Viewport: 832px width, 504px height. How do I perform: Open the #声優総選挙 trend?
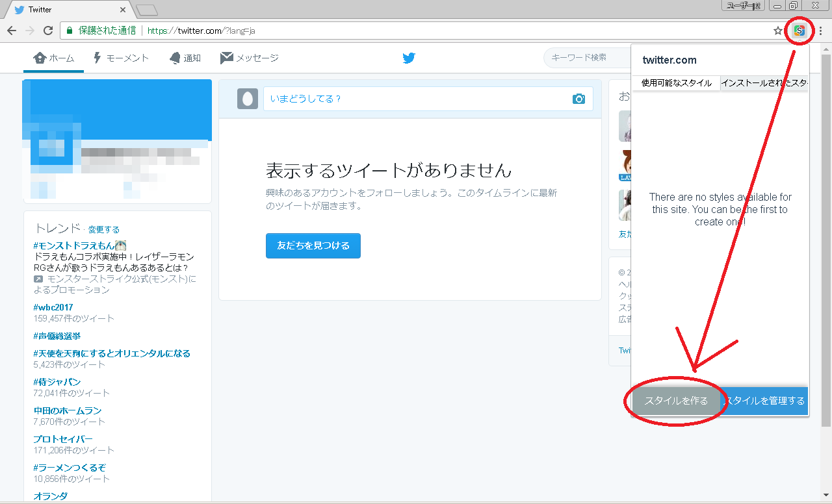click(x=57, y=336)
